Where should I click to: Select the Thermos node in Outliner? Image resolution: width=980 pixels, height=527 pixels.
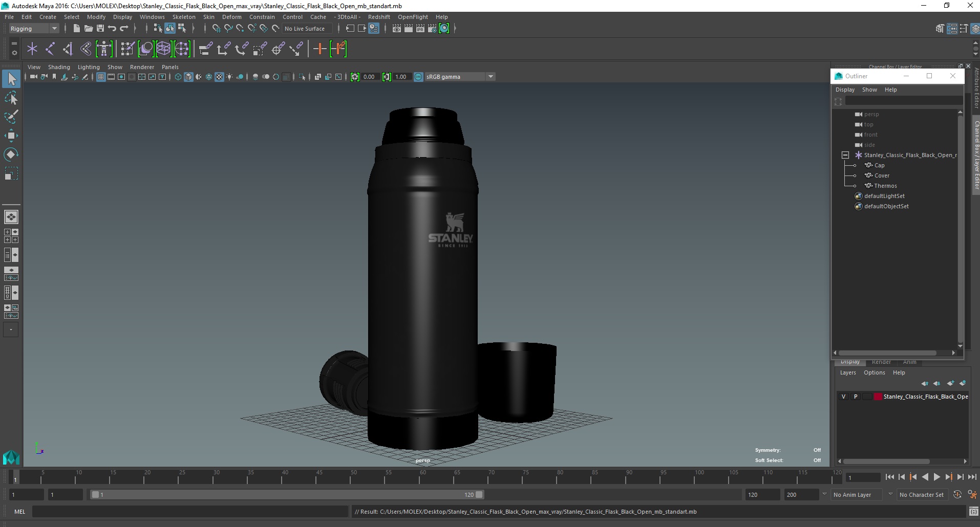(x=885, y=186)
